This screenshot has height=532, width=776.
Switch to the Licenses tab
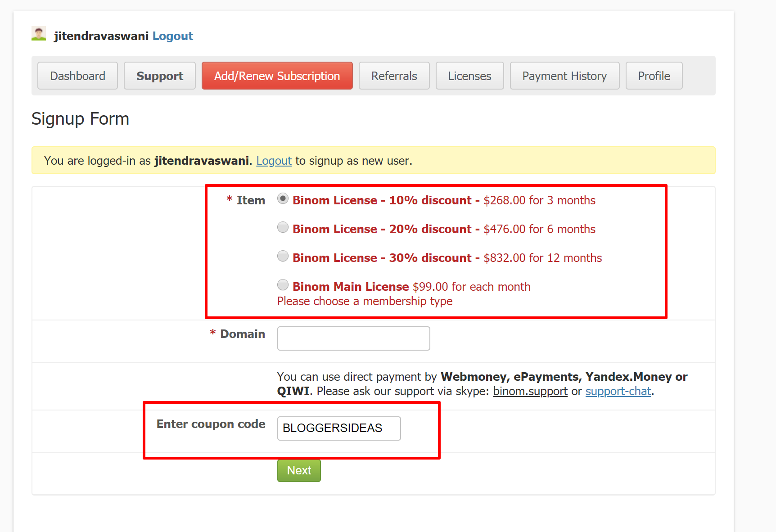469,76
